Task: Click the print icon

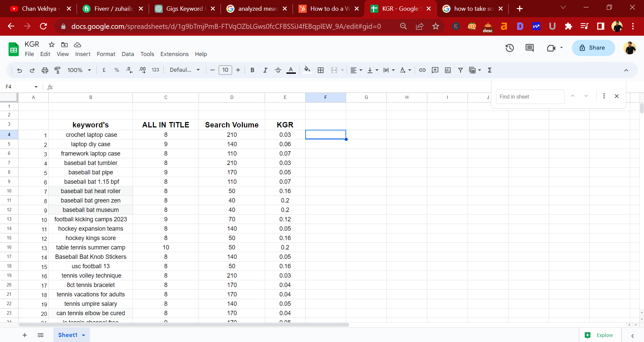Action: [x=45, y=70]
